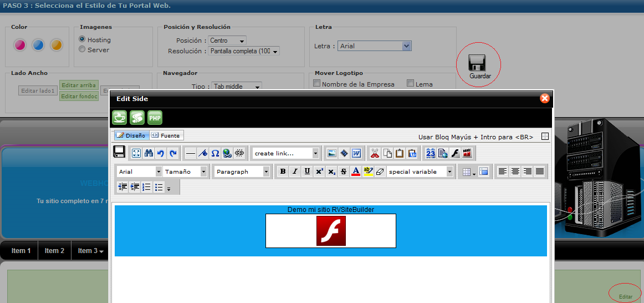Open the Letra font dropdown
This screenshot has width=644, height=303.
tap(407, 46)
